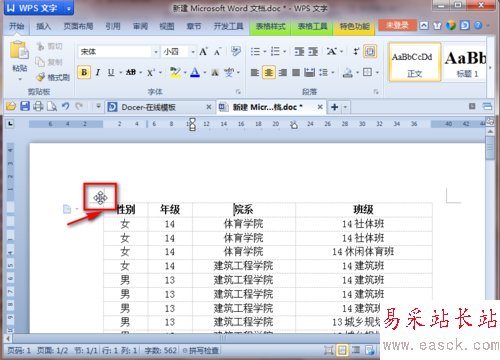
Task: Click the 院系 header cell
Action: pos(244,210)
